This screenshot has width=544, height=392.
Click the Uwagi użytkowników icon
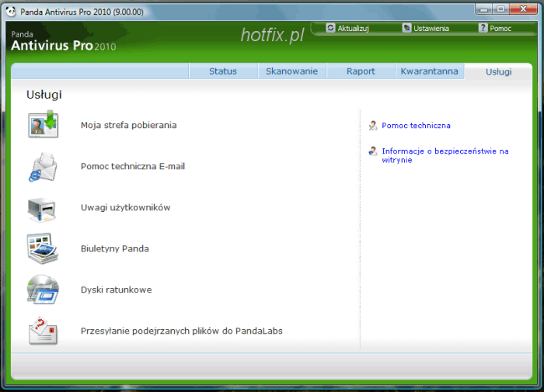(x=44, y=208)
